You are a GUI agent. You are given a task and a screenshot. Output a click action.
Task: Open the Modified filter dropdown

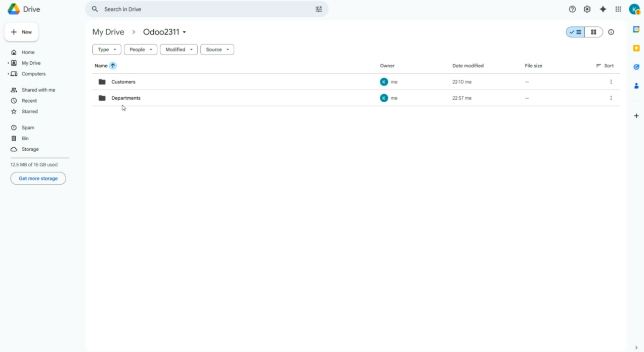tap(179, 50)
